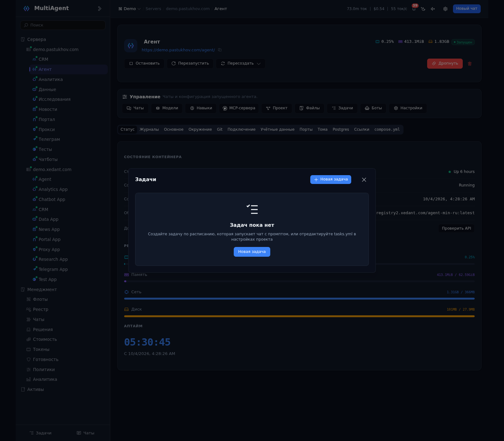504x441 pixels.
Task: Open the compose.yml tab
Action: [387, 129]
